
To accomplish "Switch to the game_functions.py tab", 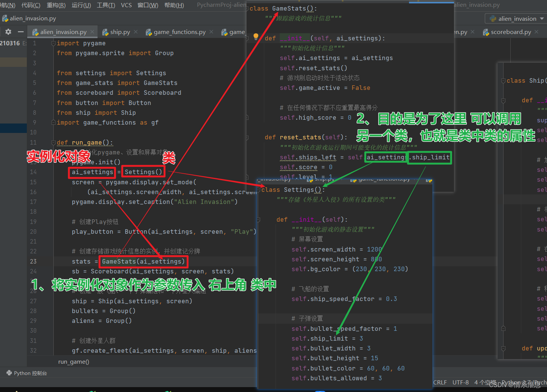I will (180, 32).
